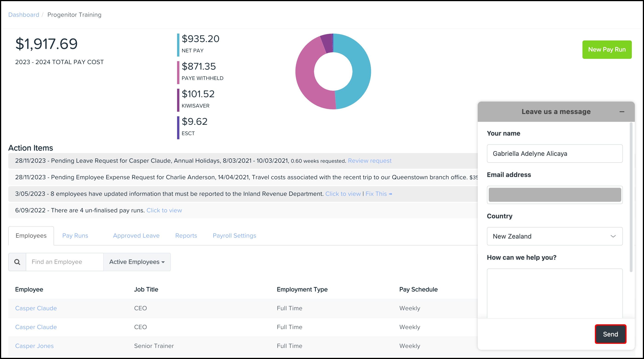Click the Fix This arrow link

(378, 194)
